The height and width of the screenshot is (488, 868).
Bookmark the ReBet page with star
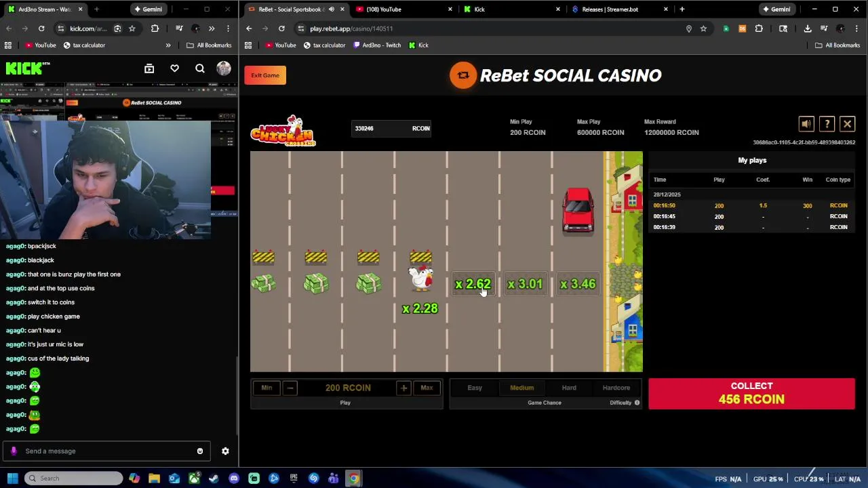click(703, 28)
